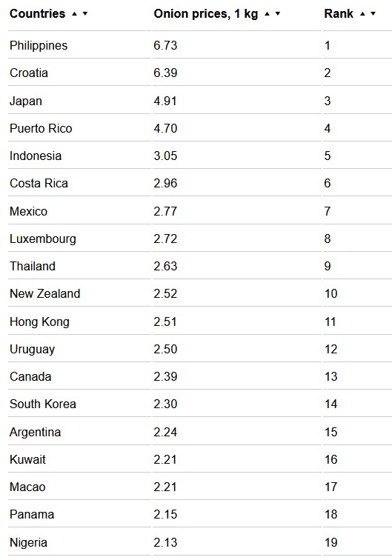
Task: Sort Countries column descending arrow
Action: pyautogui.click(x=85, y=14)
